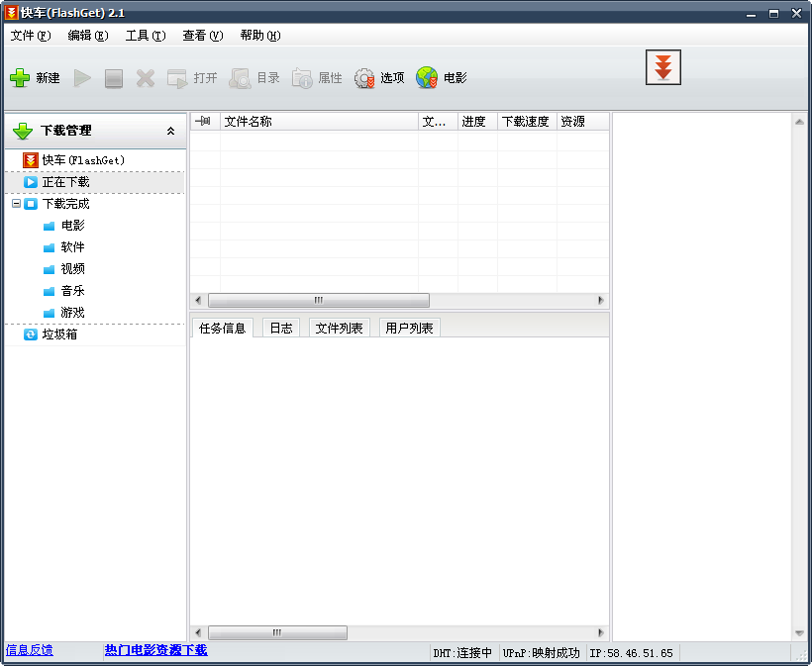Click right panel scroll down arrow
The width and height of the screenshot is (812, 666).
tap(799, 633)
